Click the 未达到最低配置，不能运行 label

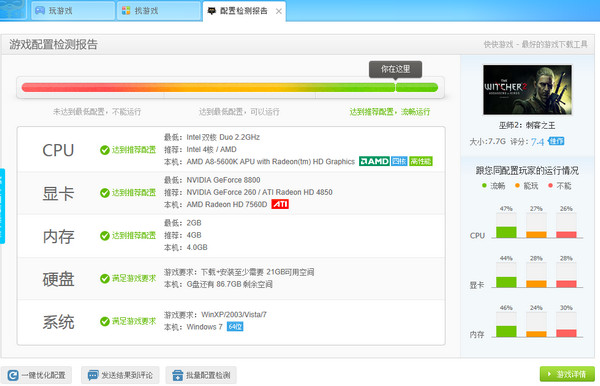tap(97, 112)
